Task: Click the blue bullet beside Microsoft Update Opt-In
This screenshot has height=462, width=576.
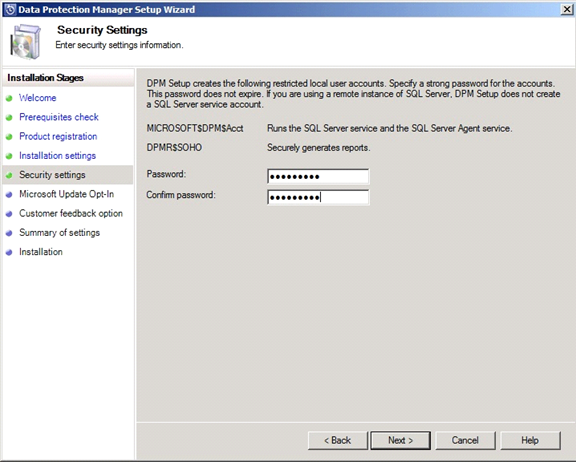Action: (10, 194)
